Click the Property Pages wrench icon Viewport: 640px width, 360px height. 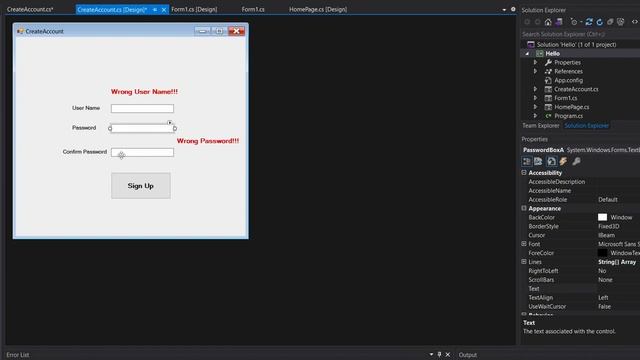pos(576,162)
